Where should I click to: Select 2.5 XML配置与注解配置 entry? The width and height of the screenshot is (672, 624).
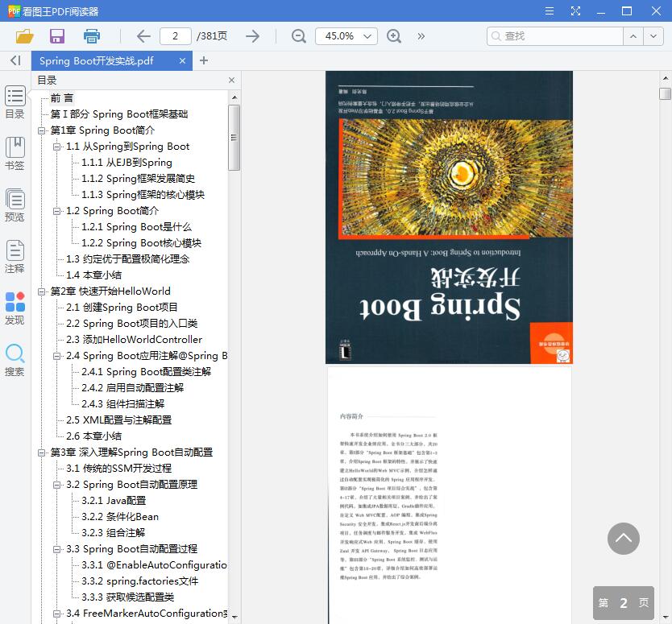pos(119,420)
